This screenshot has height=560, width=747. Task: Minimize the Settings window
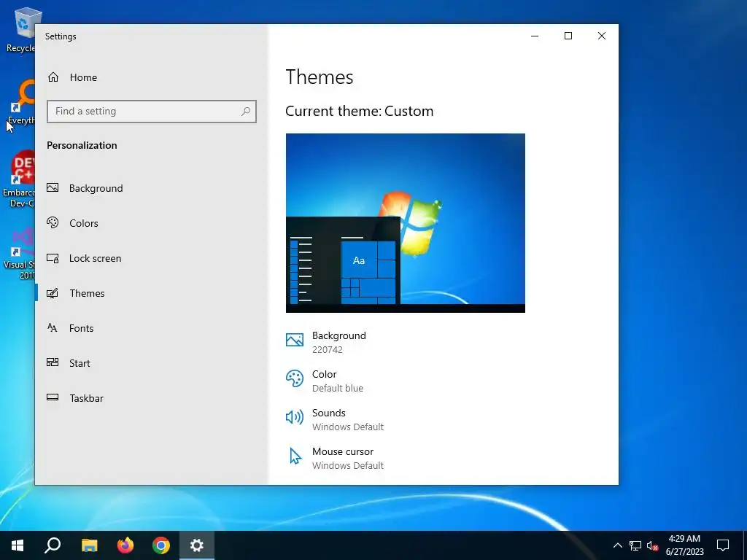click(x=535, y=36)
